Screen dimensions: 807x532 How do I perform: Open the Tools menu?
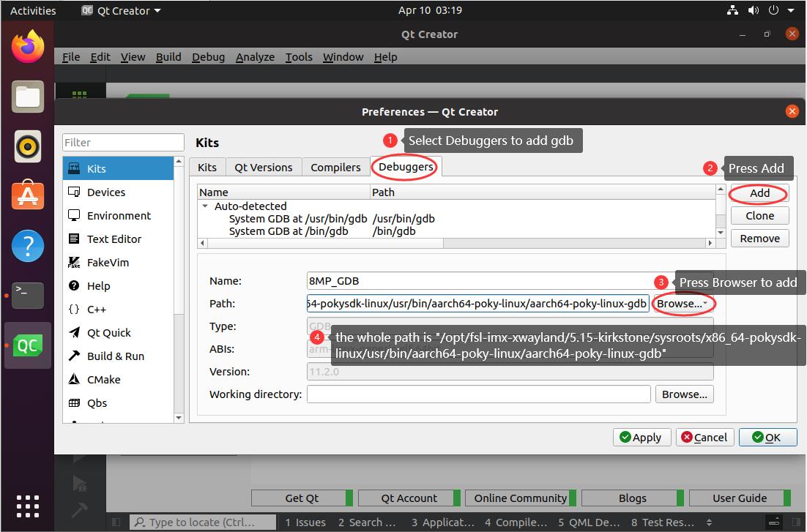[x=299, y=57]
